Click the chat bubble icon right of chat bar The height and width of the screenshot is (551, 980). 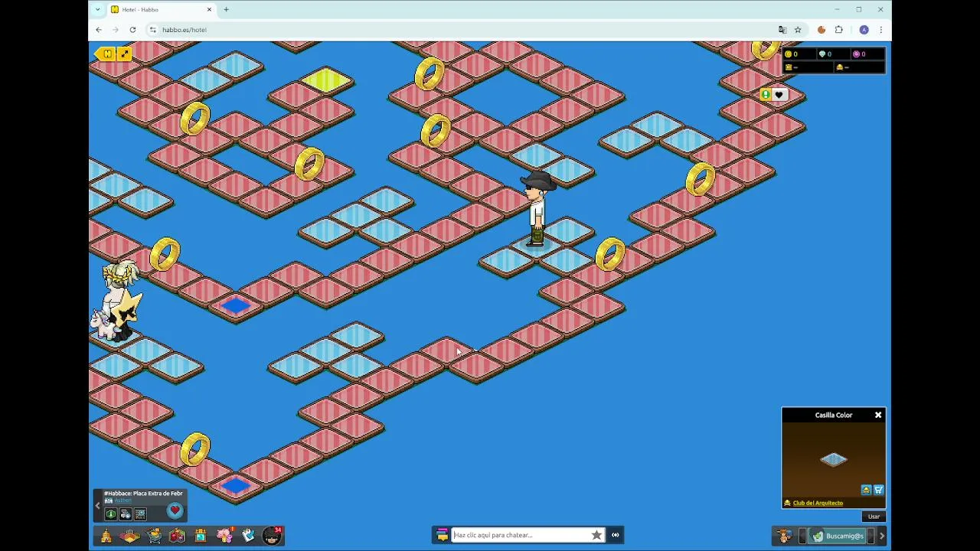point(616,535)
